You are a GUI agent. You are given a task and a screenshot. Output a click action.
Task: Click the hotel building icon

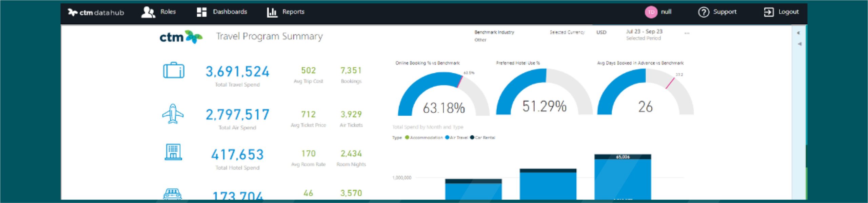[173, 152]
